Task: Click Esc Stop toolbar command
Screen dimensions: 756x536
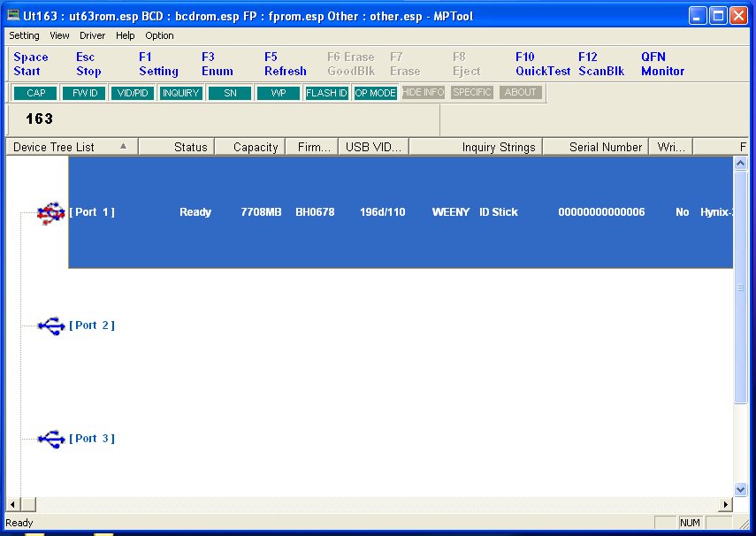Action: [88, 64]
